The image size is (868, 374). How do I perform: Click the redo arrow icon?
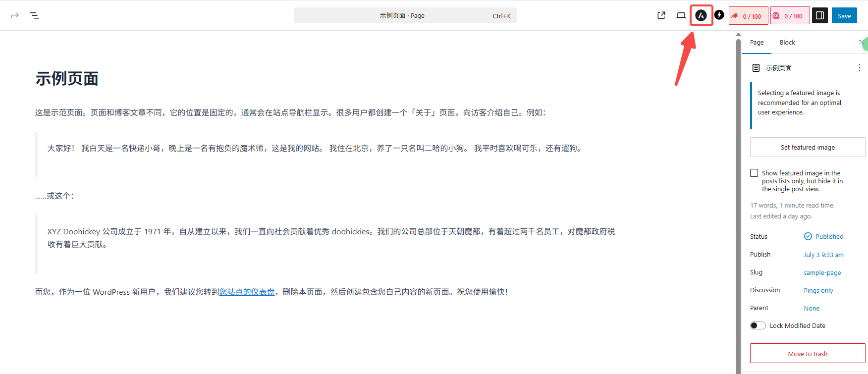15,15
